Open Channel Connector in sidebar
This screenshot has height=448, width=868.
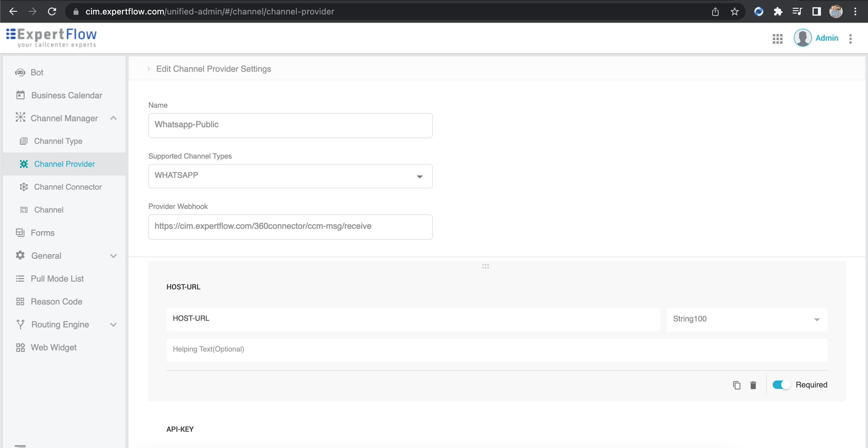tap(68, 187)
